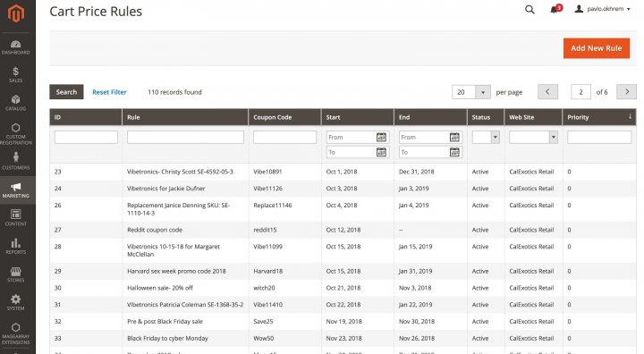Click start date Nov 23, 2018

coord(343,339)
